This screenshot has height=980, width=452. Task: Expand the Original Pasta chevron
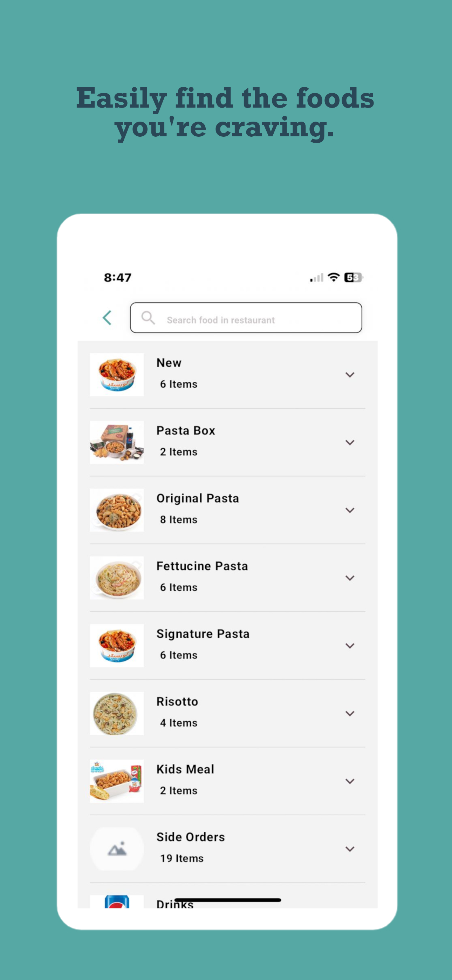pos(350,510)
